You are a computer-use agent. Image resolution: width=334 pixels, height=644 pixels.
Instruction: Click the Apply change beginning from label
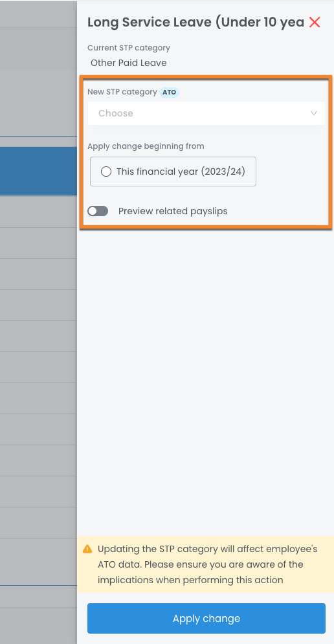pos(146,146)
